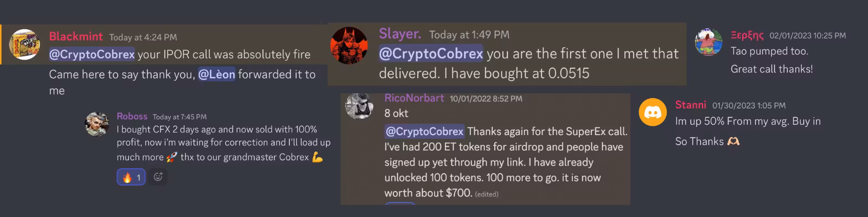Toggle the fire emoji reaction
Viewport: 868px width, 217px height.
click(x=131, y=177)
